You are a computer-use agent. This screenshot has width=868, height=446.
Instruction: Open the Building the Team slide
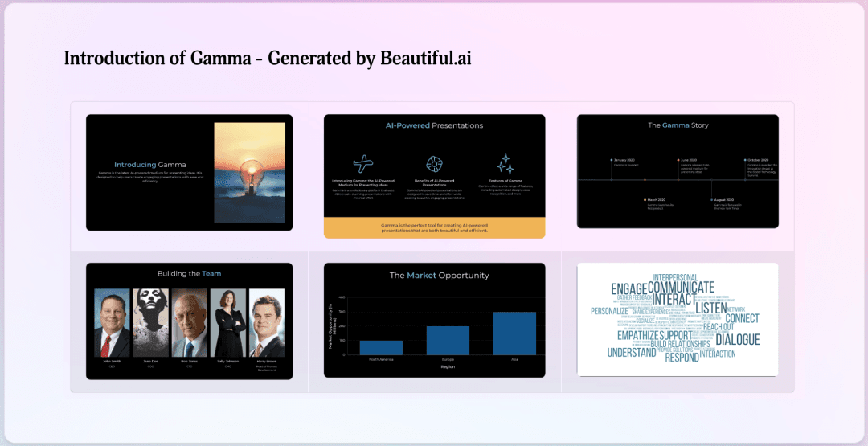point(190,321)
